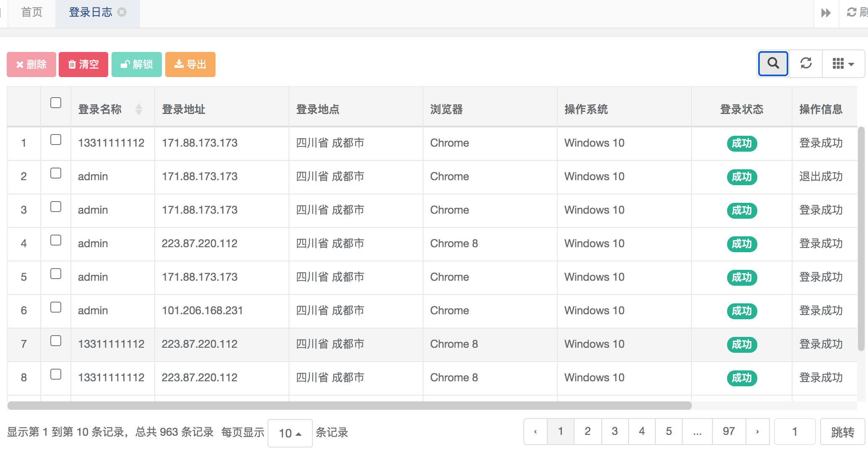The height and width of the screenshot is (450, 868).
Task: Click 成功 status badge in row 1
Action: click(x=742, y=143)
